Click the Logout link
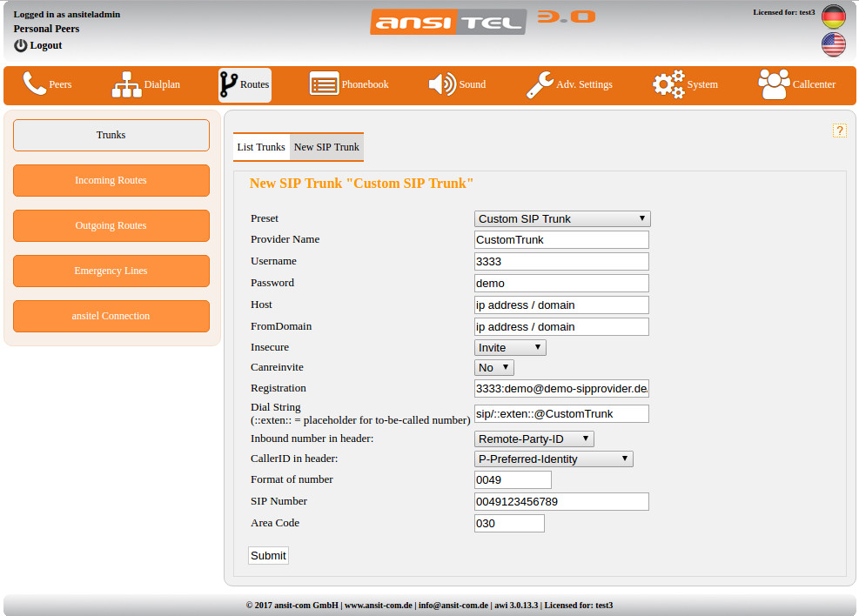Image resolution: width=859 pixels, height=616 pixels. [45, 45]
